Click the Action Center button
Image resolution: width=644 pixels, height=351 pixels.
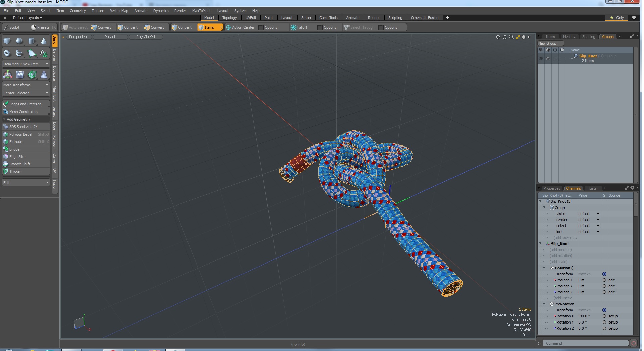pos(240,27)
